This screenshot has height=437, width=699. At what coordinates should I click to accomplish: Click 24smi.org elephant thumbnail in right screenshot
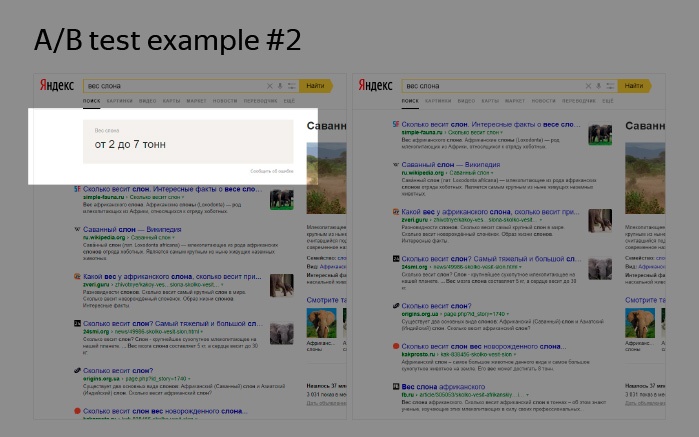[x=600, y=269]
